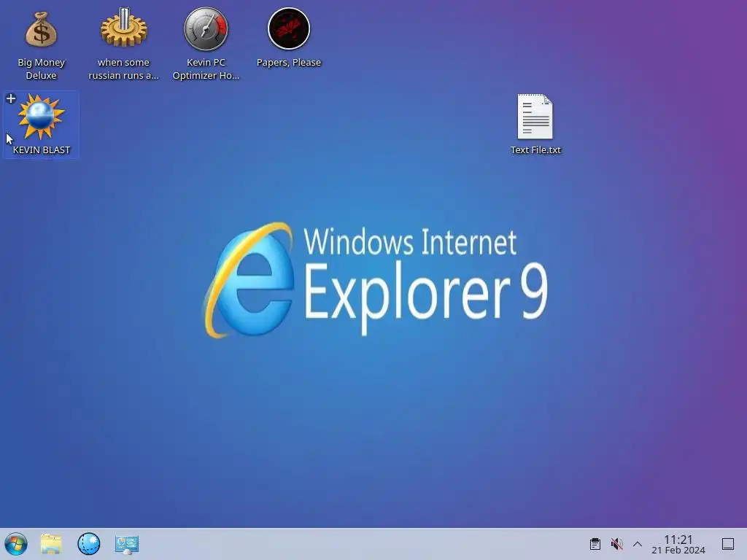Launch the file manager folder in taskbar
The height and width of the screenshot is (560, 747).
(51, 544)
